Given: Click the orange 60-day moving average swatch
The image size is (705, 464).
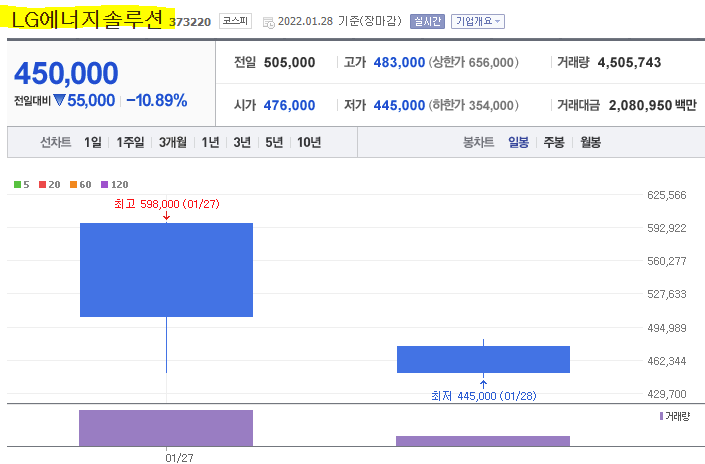Looking at the screenshot, I should pos(74,184).
